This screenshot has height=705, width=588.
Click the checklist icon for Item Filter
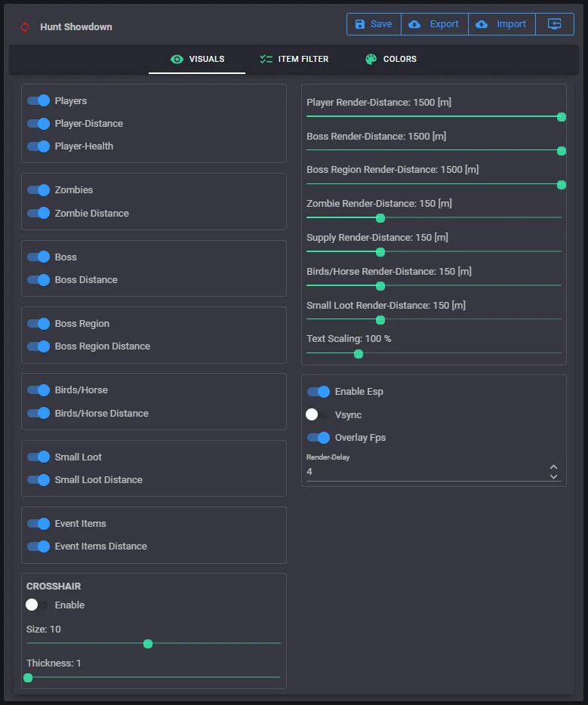point(266,59)
